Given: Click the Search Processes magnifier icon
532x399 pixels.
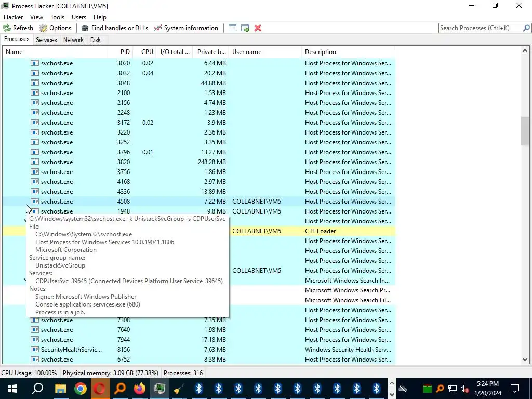Looking at the screenshot, I should click(526, 28).
